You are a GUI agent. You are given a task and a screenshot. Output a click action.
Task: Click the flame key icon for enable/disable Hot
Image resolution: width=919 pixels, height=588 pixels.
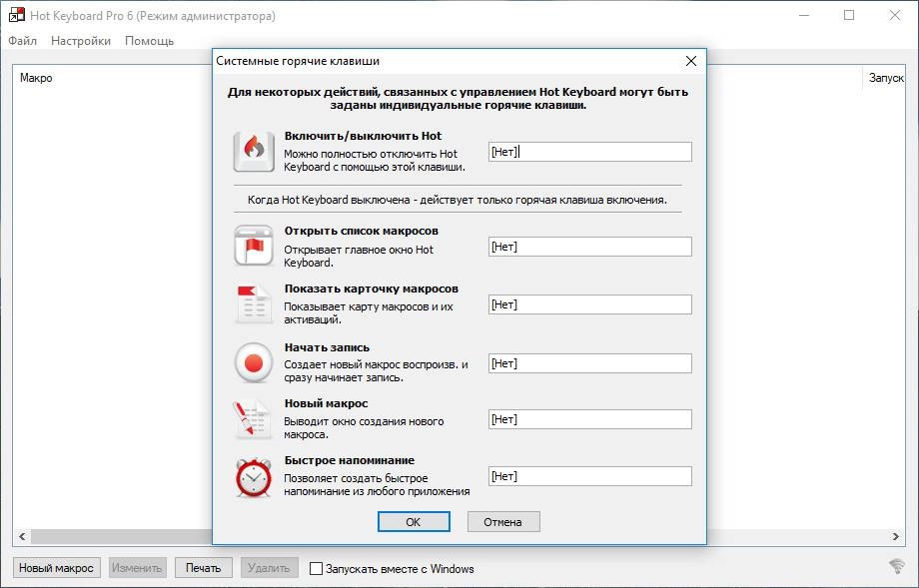click(x=254, y=151)
